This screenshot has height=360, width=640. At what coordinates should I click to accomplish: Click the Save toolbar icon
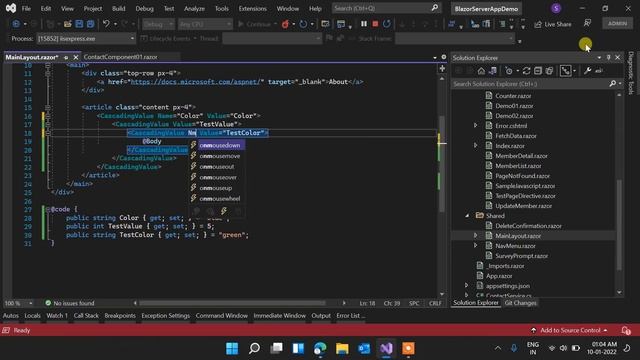coord(79,24)
